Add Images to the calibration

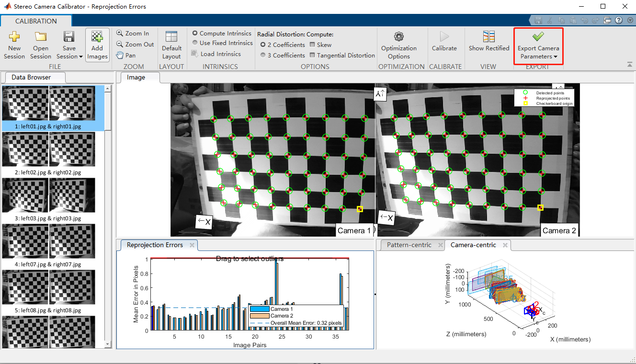(97, 45)
